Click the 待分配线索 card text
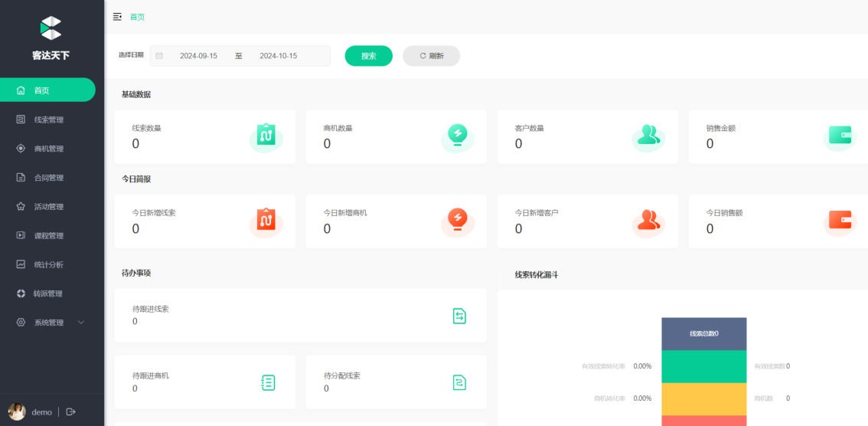Viewport: 868px width, 426px height. point(342,375)
